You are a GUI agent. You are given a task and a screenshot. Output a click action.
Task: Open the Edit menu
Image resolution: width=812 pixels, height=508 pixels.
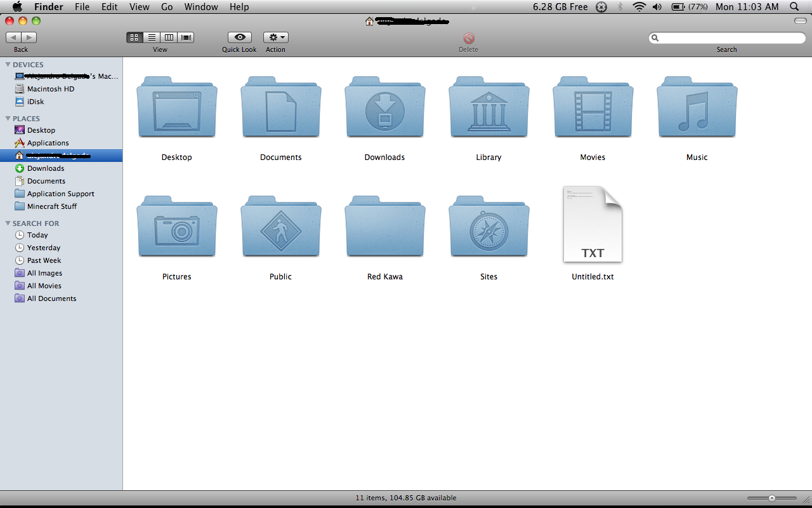(x=110, y=6)
